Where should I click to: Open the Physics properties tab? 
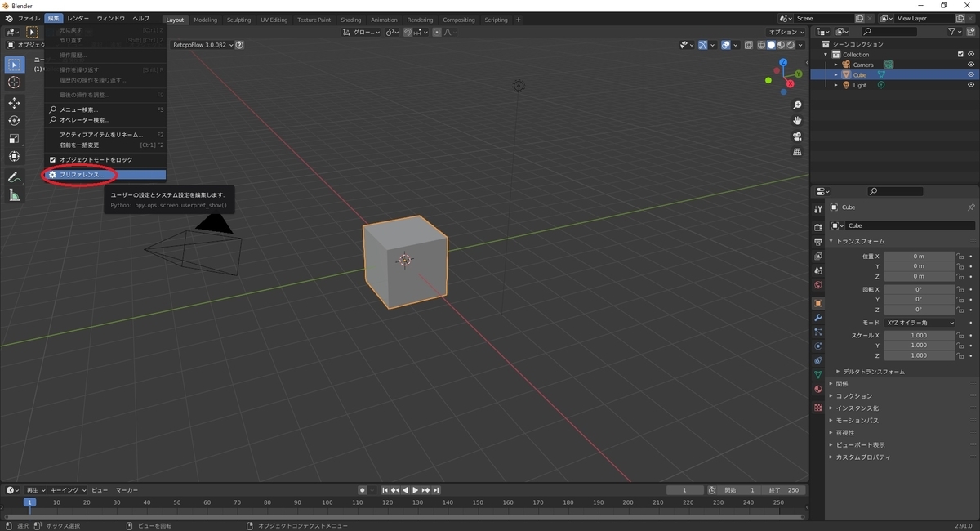(817, 346)
